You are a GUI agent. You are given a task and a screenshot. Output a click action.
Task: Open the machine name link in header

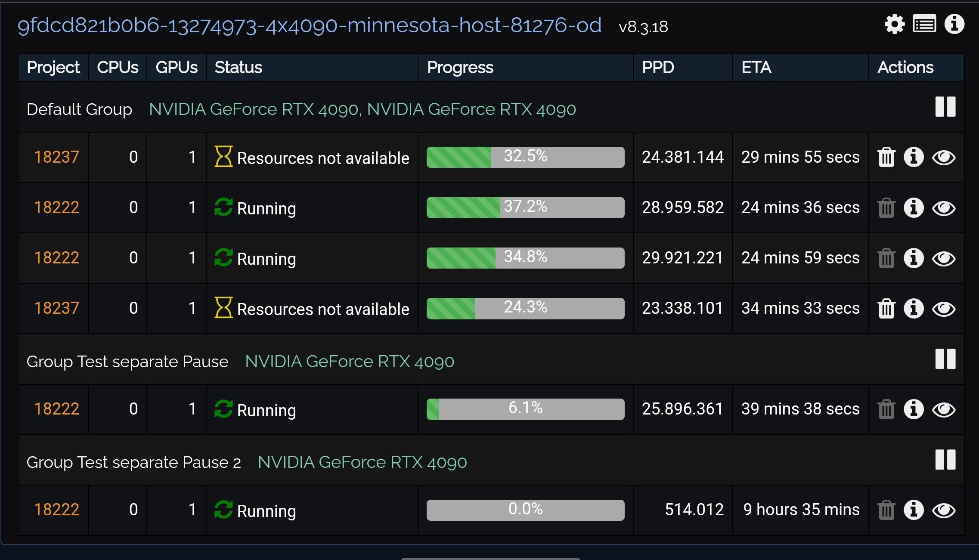click(x=309, y=25)
